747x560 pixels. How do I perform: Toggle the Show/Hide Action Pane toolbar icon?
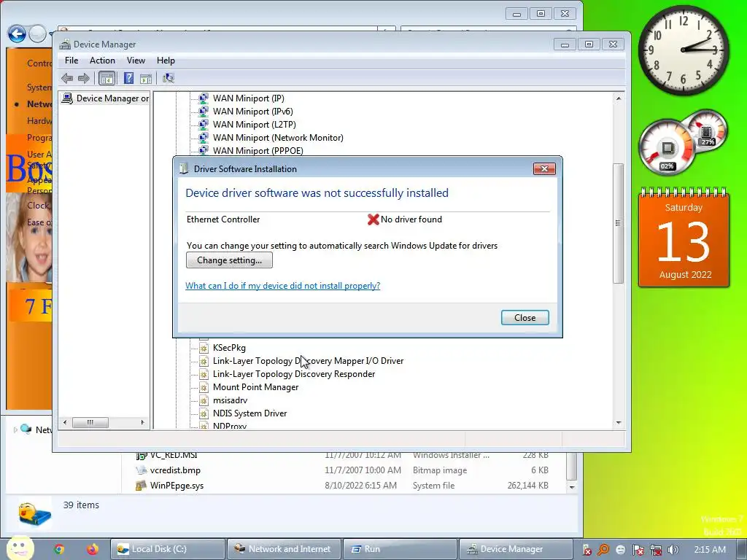[146, 79]
